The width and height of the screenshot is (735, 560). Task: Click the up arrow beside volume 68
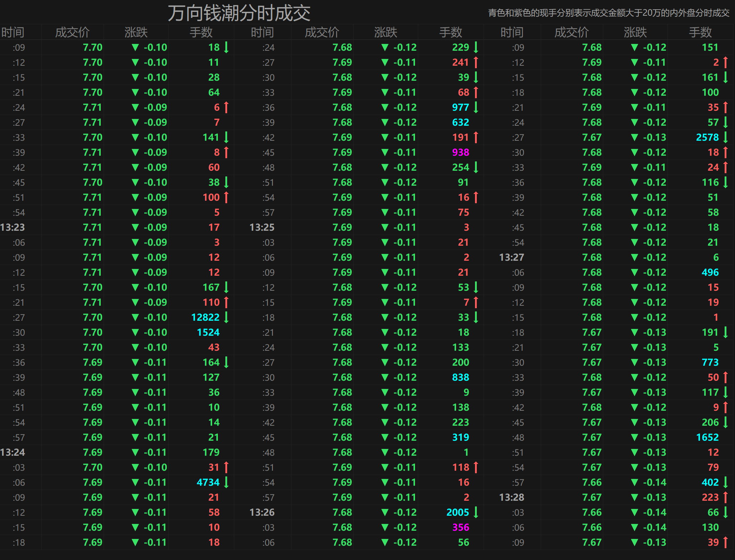pos(476,92)
